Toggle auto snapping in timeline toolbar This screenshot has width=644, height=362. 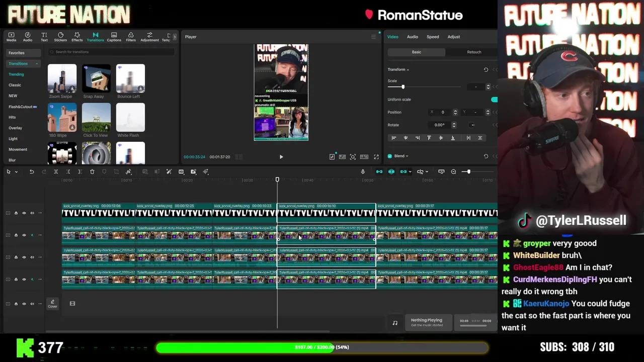pos(391,172)
